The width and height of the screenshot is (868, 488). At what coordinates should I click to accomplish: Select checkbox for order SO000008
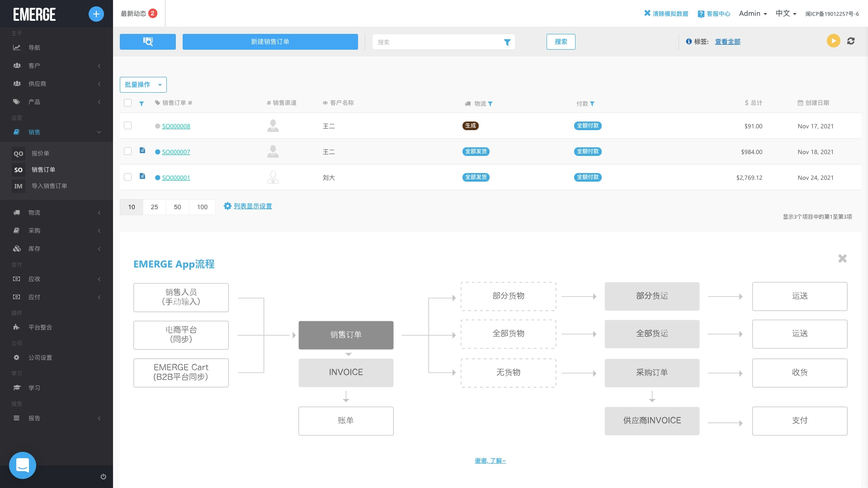127,126
